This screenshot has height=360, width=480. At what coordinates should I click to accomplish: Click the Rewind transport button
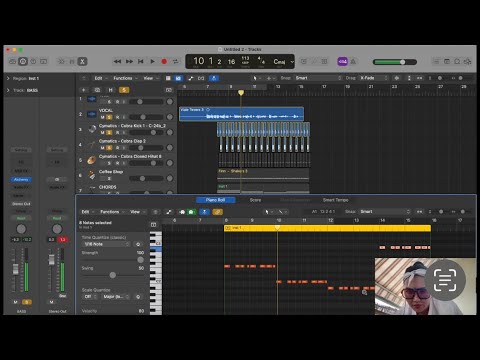pos(117,62)
